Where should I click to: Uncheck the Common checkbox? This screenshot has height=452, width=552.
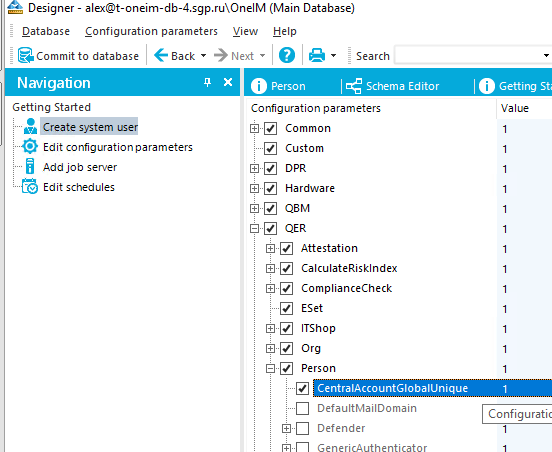pos(270,128)
